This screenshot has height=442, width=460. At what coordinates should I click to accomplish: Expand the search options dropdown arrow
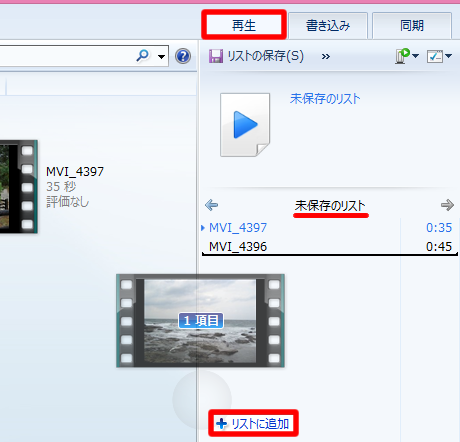(161, 57)
